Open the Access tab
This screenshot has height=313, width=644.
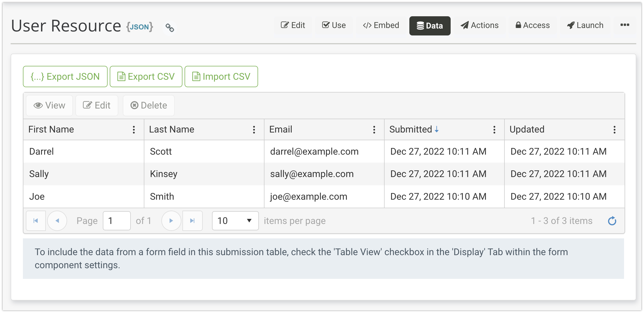coord(532,25)
